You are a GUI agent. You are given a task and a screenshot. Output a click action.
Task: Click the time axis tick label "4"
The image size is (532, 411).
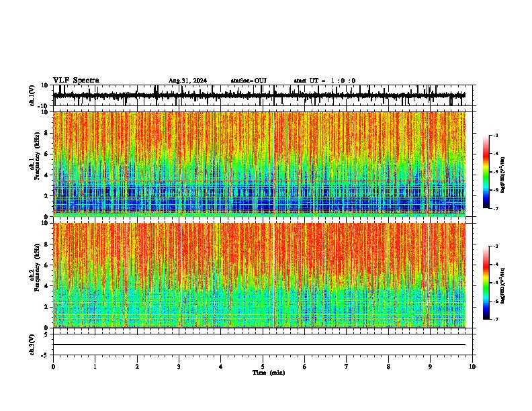(221, 367)
